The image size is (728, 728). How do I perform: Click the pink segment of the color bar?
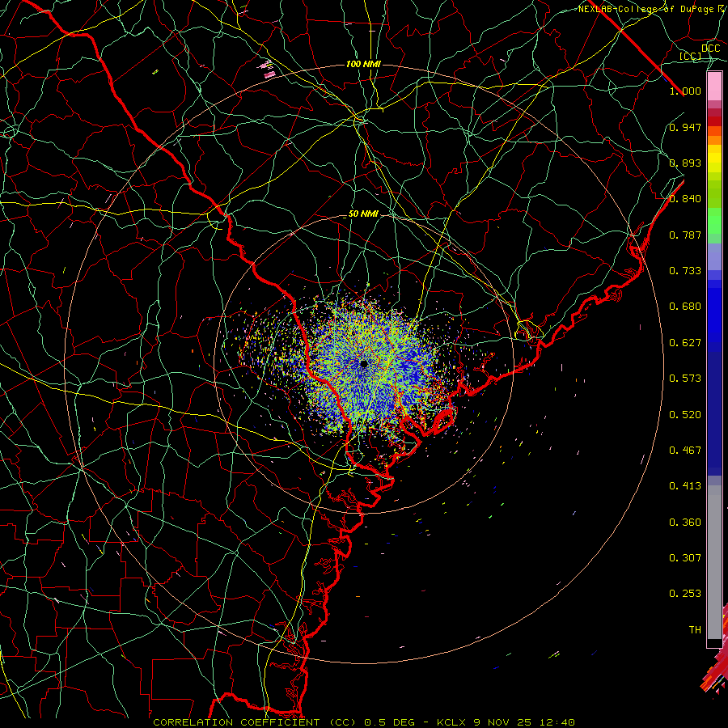pos(714,86)
